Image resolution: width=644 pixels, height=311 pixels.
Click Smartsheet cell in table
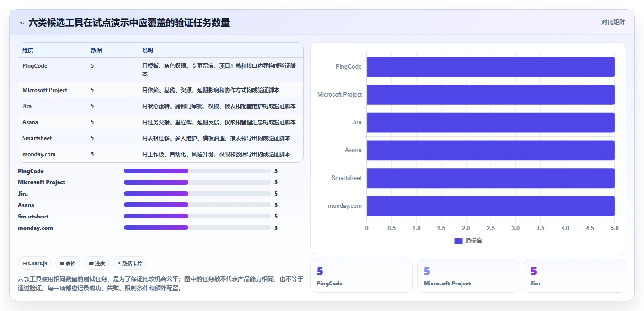click(37, 138)
